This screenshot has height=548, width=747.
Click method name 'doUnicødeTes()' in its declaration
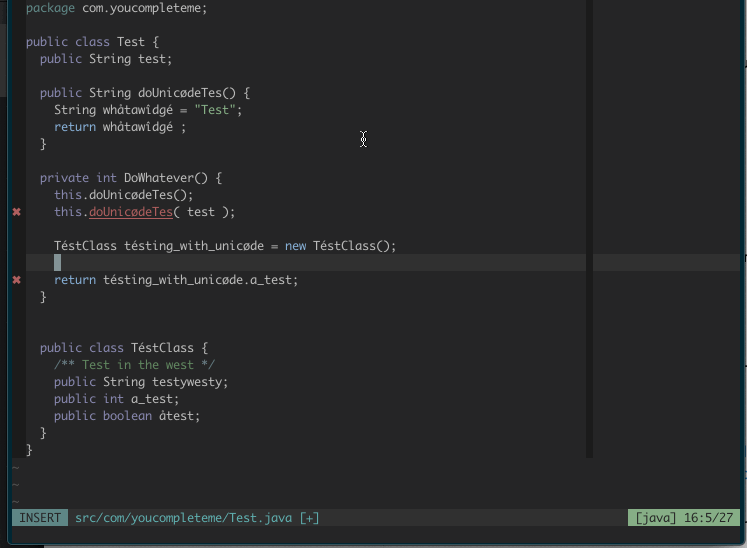click(x=187, y=93)
